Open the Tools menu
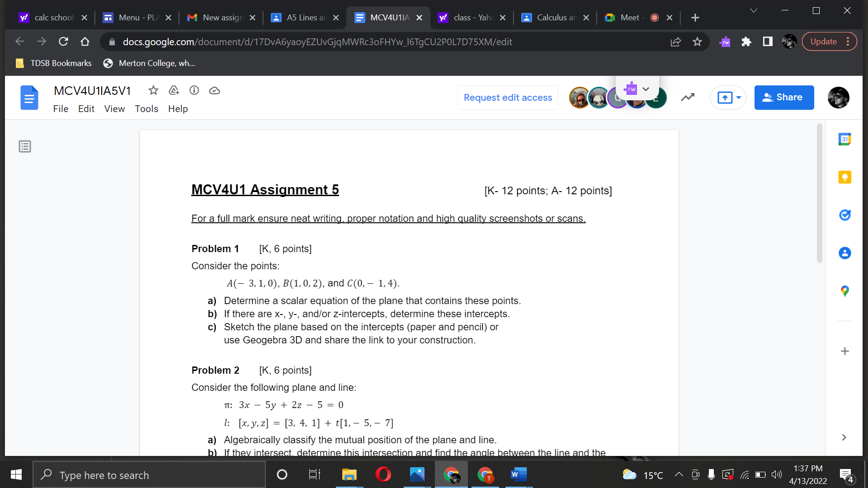Screen dimensions: 868x488 (146, 109)
